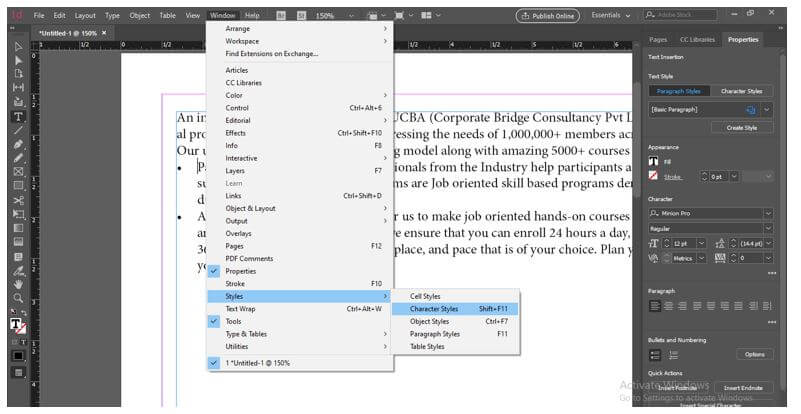Viewport: 801px width, 414px height.
Task: Click the Stroke link in Appearance
Action: pos(672,177)
